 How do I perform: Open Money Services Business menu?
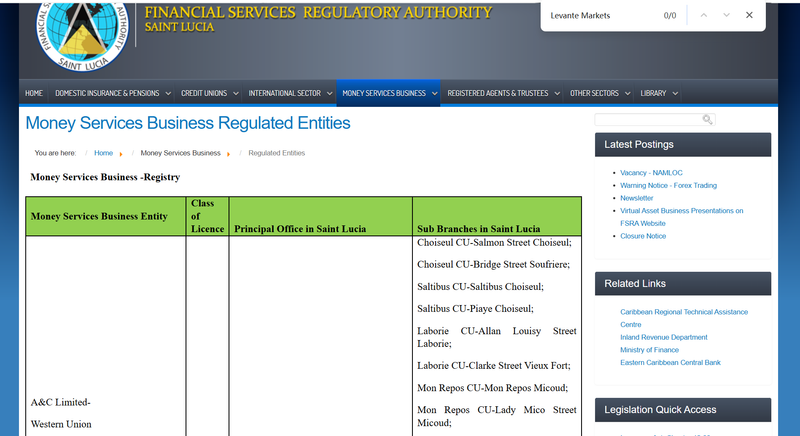tap(384, 93)
